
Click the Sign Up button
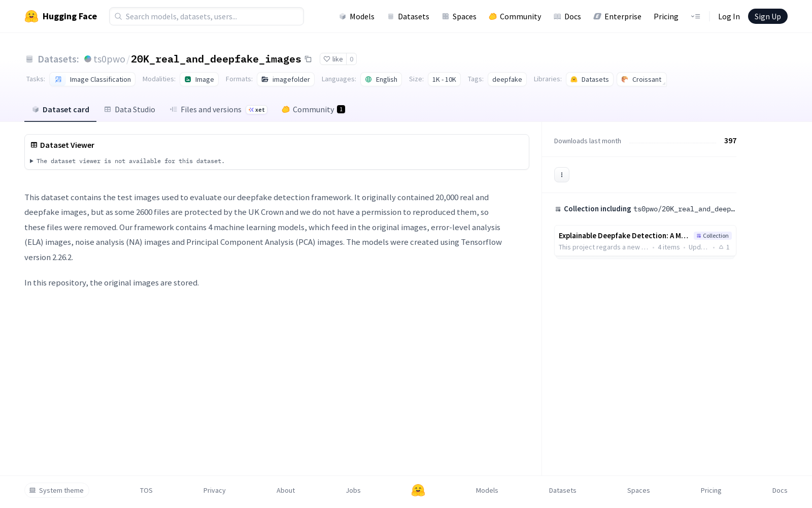768,16
